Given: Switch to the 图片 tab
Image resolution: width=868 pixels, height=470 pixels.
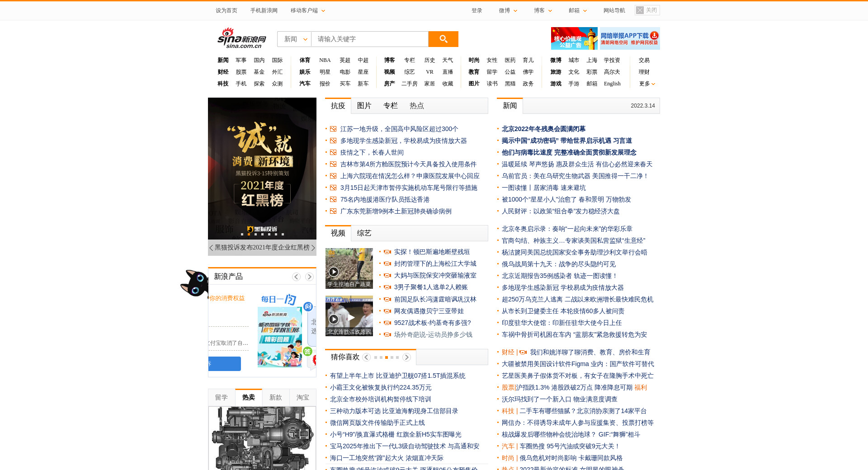Looking at the screenshot, I should pyautogui.click(x=364, y=106).
